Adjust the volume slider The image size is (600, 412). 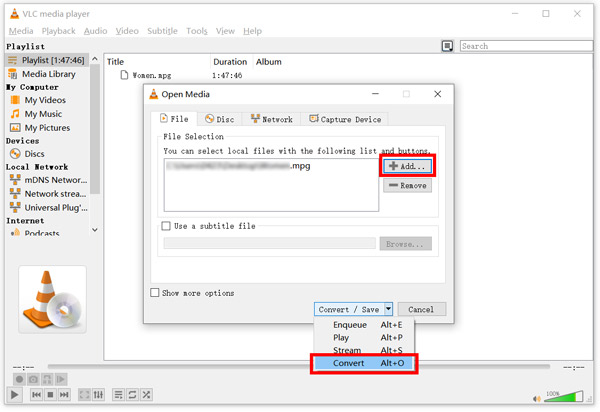[x=563, y=396]
